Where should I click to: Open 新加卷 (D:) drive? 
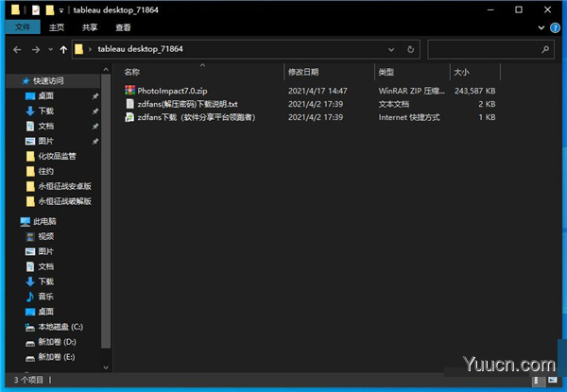57,342
